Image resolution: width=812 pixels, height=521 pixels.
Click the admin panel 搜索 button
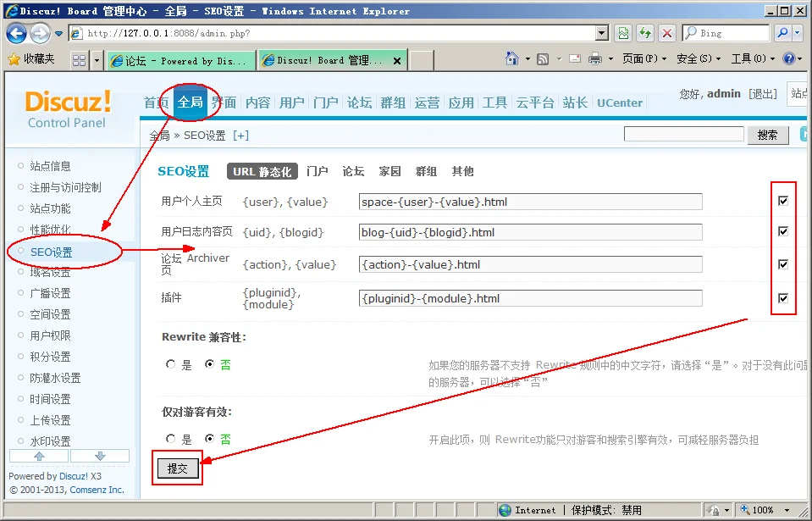(x=768, y=136)
